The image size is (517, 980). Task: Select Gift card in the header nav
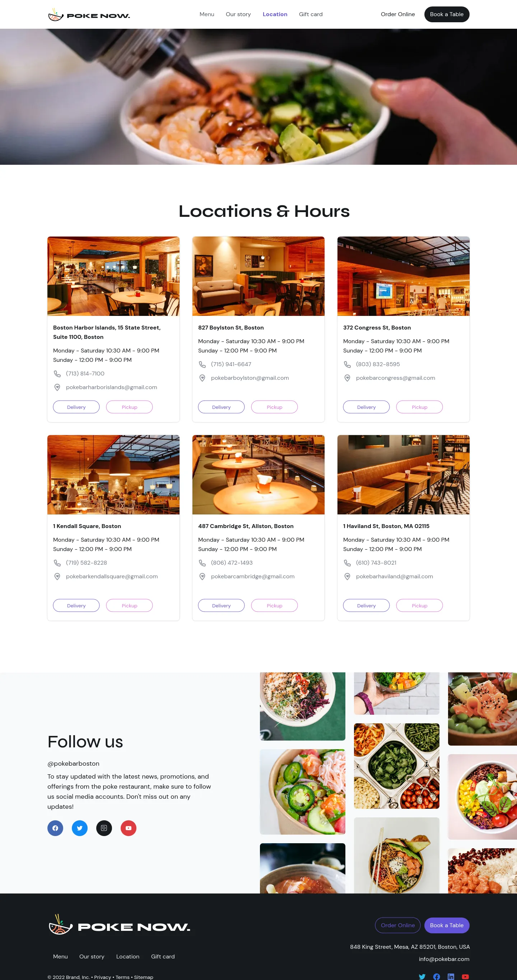click(x=311, y=14)
